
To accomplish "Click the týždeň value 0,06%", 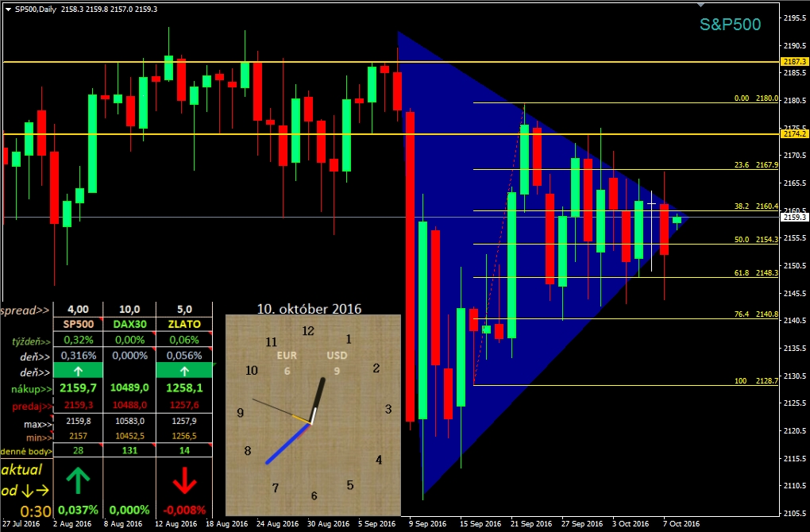I will (x=184, y=340).
